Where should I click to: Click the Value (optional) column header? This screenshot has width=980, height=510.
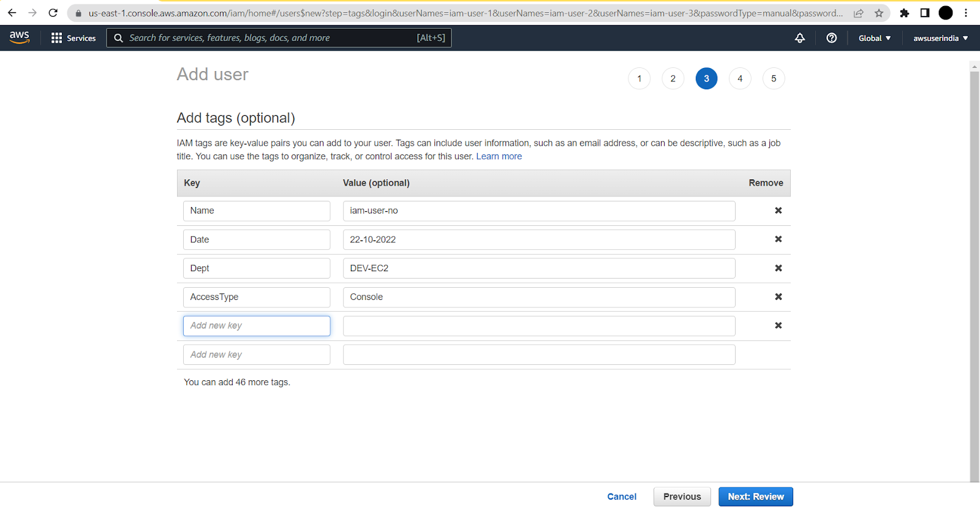[x=376, y=183]
